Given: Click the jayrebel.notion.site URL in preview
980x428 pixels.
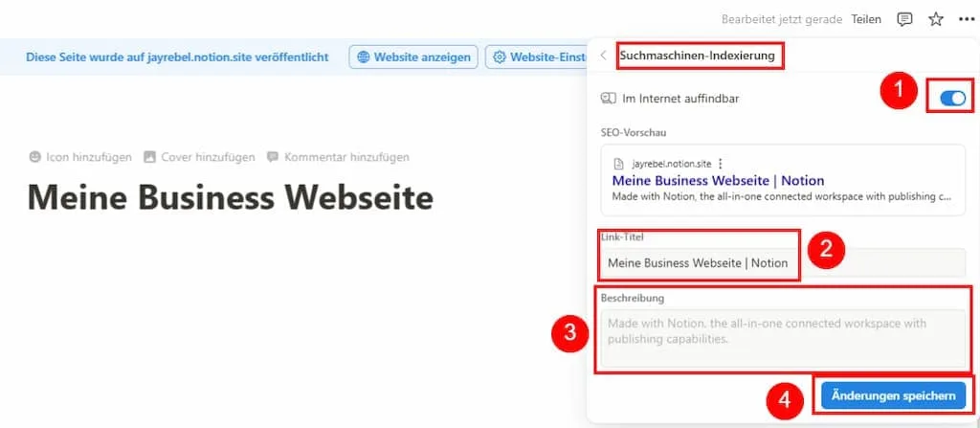Looking at the screenshot, I should coord(671,164).
